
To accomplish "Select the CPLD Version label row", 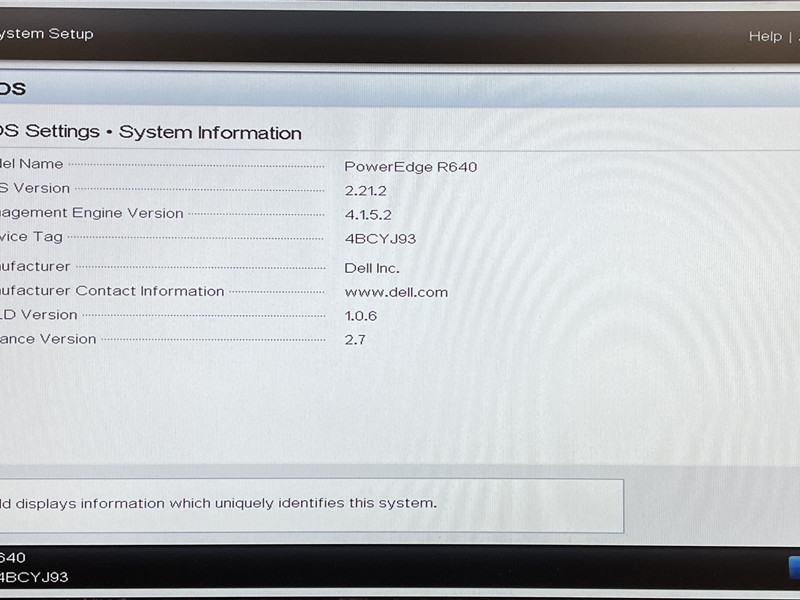I will (38, 315).
